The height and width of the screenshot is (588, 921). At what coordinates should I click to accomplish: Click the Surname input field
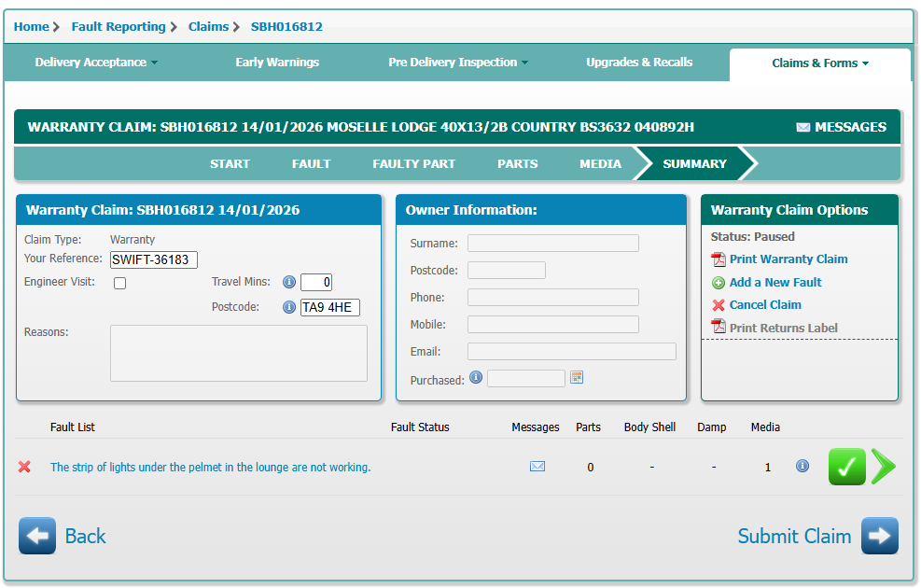[552, 244]
